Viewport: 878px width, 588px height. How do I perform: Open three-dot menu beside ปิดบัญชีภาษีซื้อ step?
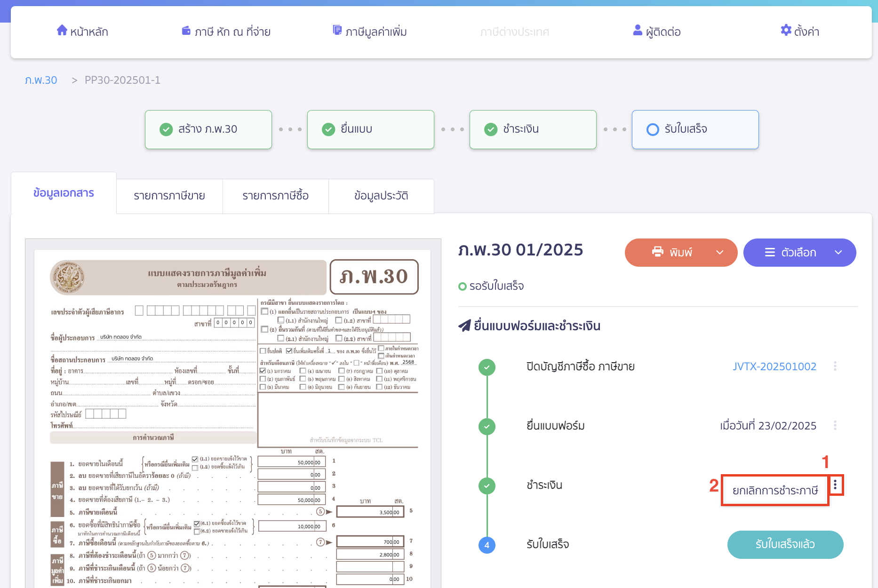tap(835, 366)
